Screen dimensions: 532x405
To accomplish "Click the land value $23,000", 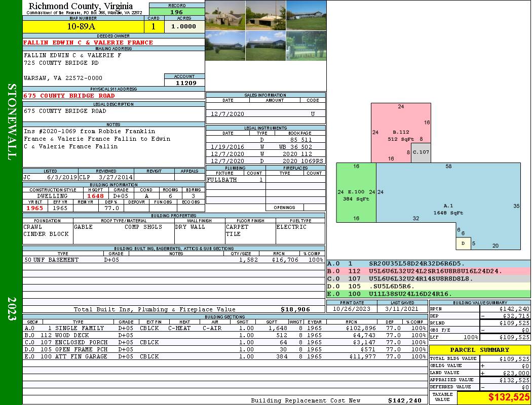I will click(x=516, y=373).
